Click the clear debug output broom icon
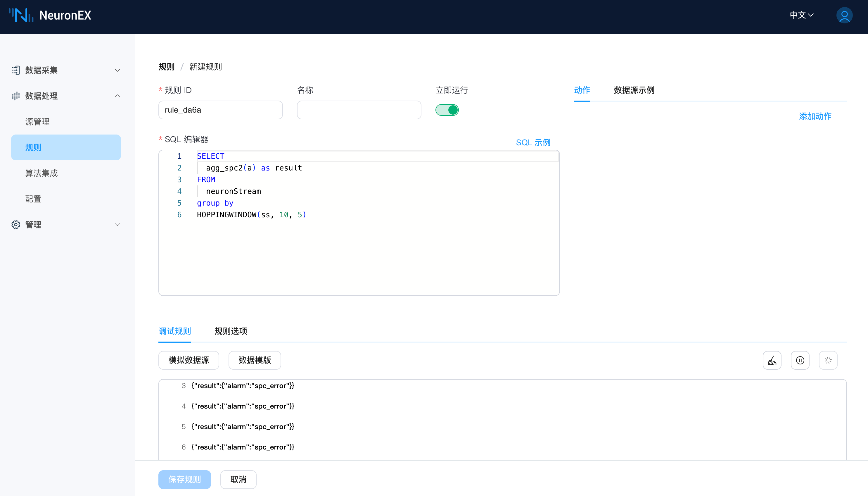The width and height of the screenshot is (868, 496). click(772, 360)
